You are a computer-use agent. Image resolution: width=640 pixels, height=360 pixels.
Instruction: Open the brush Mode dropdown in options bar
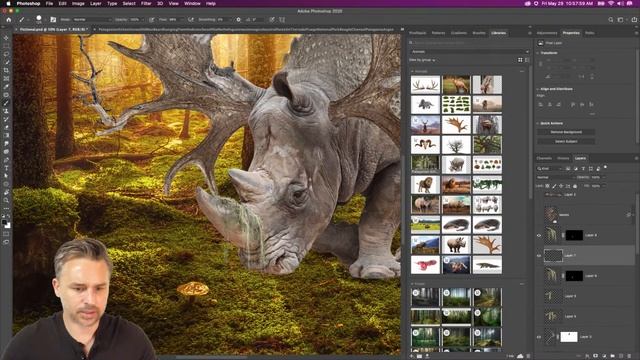[x=92, y=20]
